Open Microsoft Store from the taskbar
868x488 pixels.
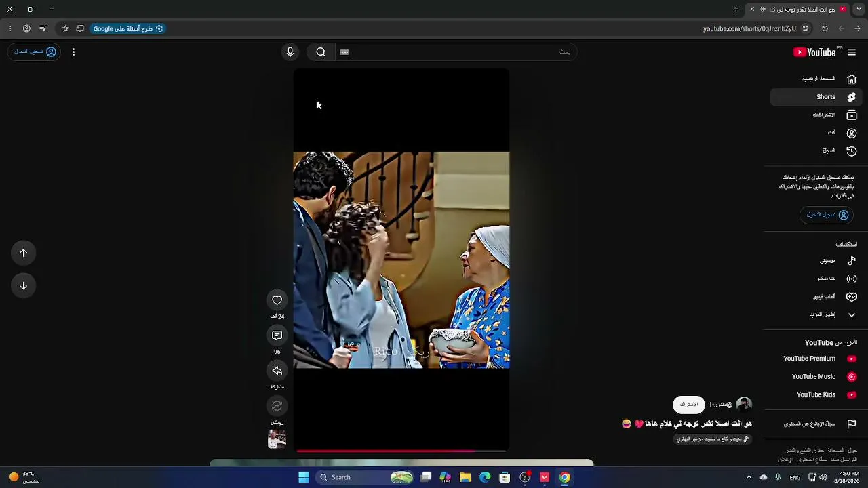coord(505,477)
